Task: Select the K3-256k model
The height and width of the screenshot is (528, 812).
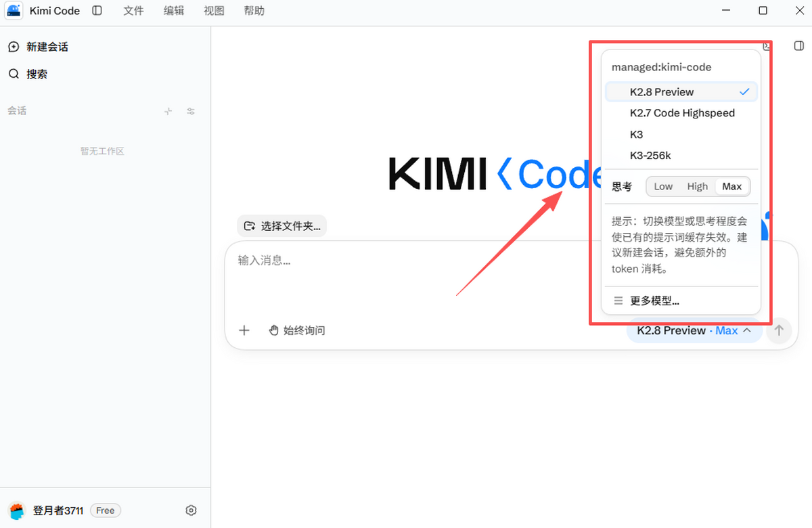Action: (x=681, y=155)
